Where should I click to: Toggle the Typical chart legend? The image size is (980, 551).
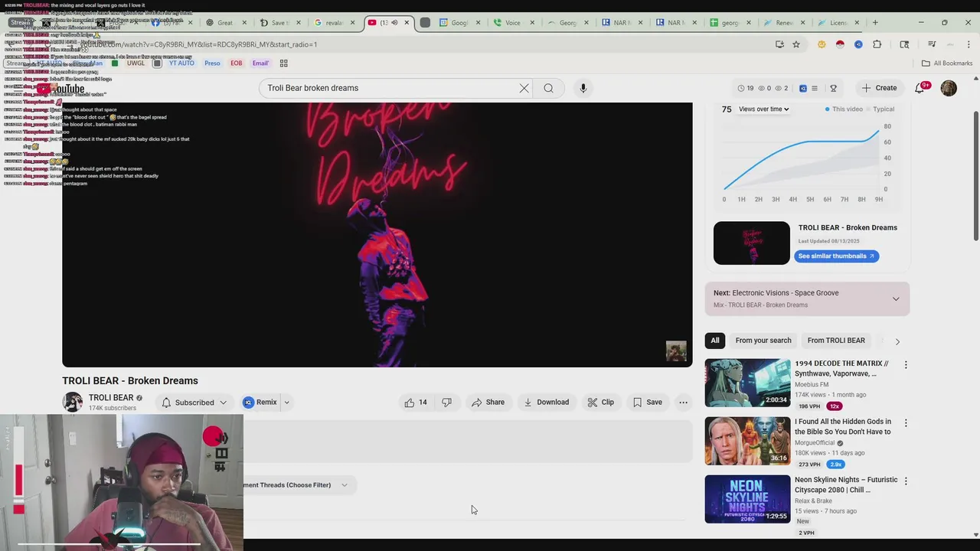pos(880,109)
